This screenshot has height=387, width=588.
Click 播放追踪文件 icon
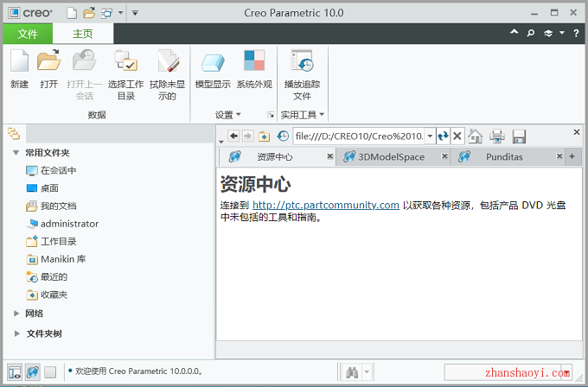click(303, 75)
